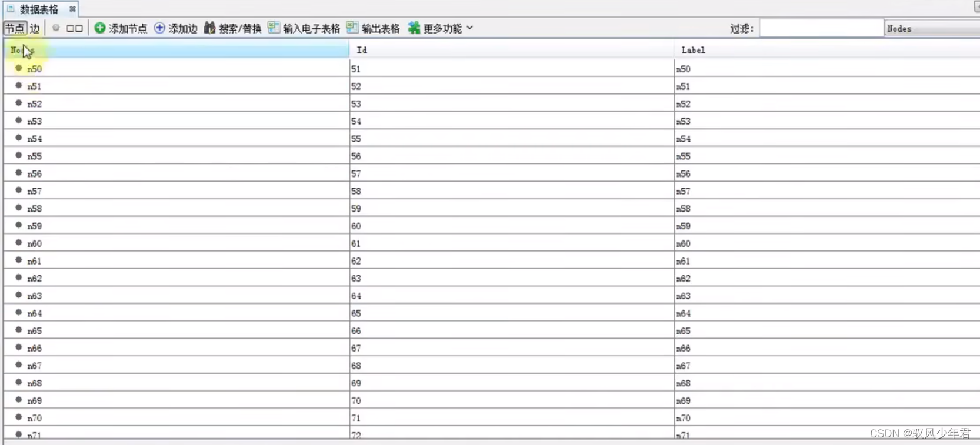Click the bullet icon beside node n64
This screenshot has height=445, width=980.
pos(19,313)
